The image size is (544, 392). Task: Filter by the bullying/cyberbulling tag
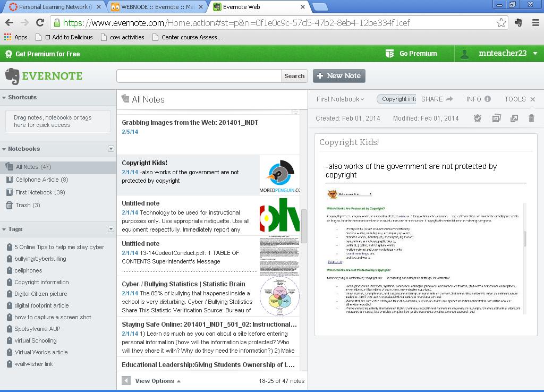[x=40, y=259]
